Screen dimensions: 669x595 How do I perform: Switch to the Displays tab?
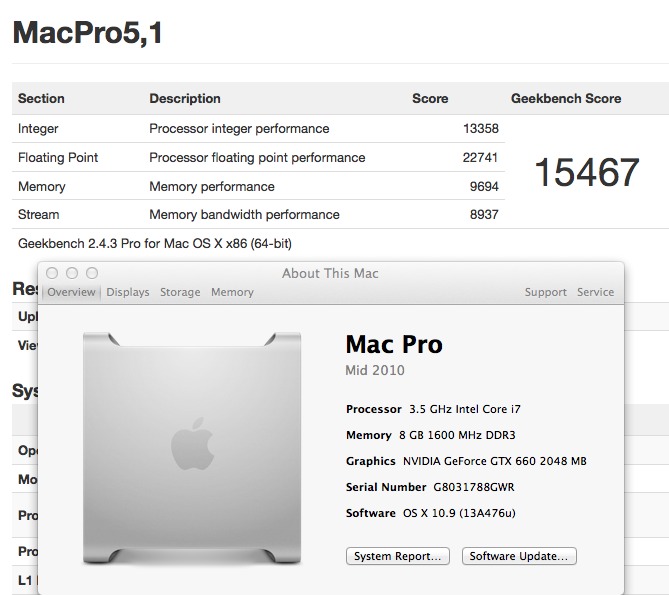128,292
